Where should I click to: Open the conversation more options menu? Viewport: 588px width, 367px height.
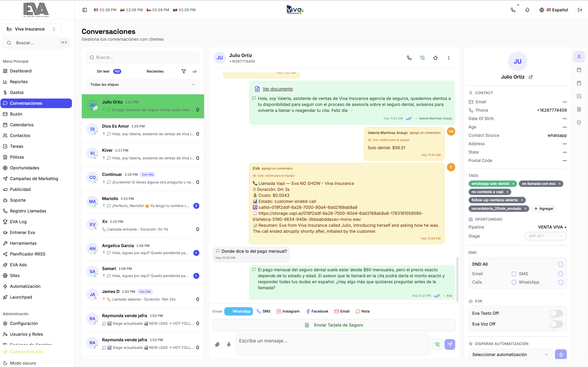point(448,58)
